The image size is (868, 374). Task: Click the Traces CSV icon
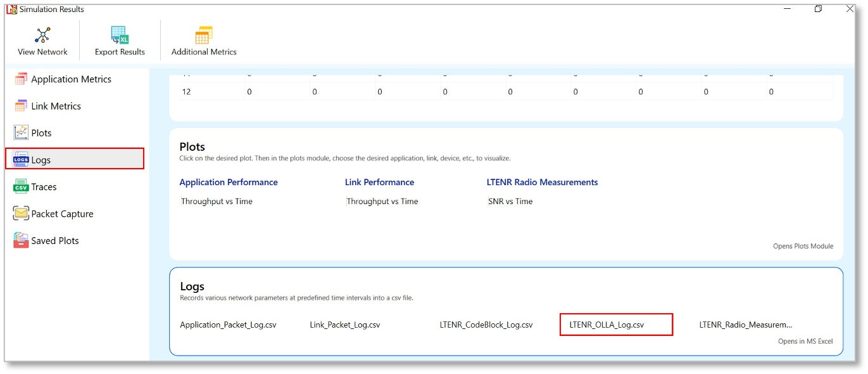coord(21,187)
